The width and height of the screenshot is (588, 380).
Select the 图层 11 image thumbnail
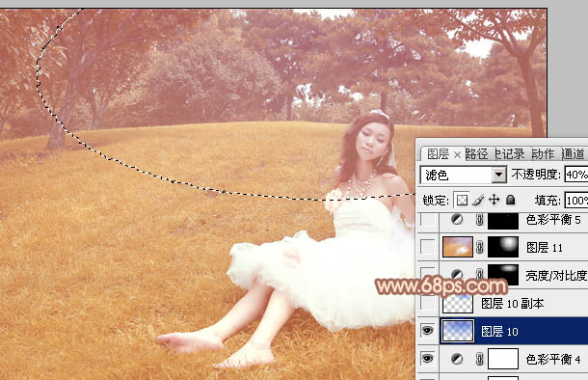458,247
